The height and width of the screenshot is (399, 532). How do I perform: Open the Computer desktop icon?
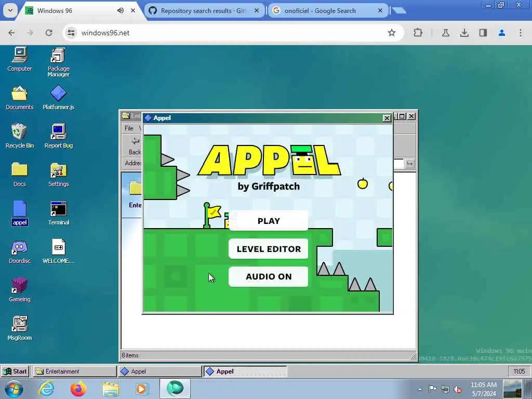tap(19, 59)
